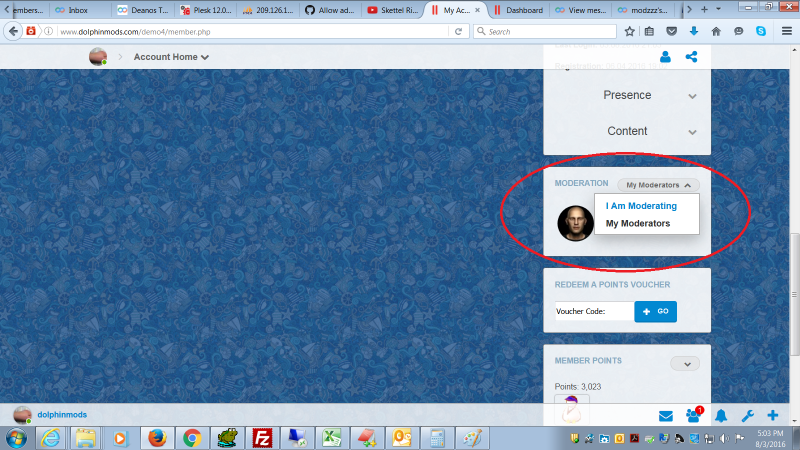Image resolution: width=800 pixels, height=450 pixels.
Task: Click the URL address bar
Action: [252, 32]
